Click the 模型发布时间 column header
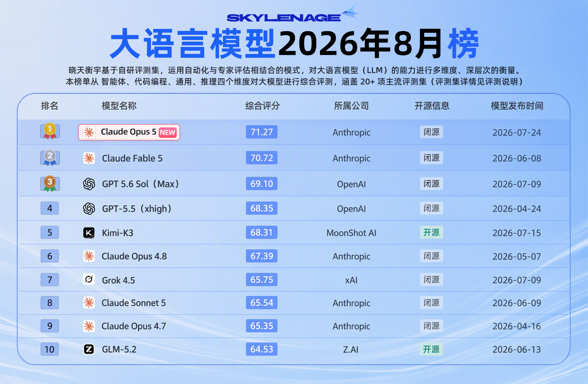Screen dimensions: 588x384 (517, 106)
